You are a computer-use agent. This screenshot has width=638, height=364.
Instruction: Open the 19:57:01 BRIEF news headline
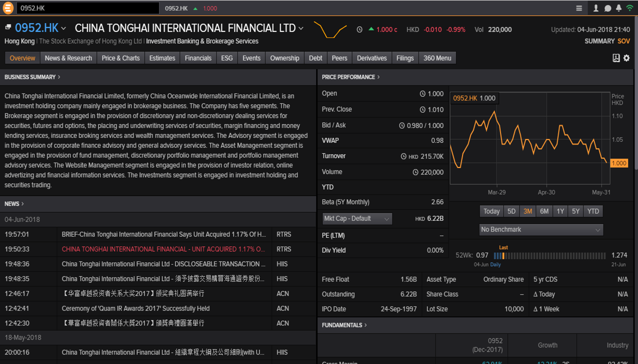pyautogui.click(x=164, y=234)
